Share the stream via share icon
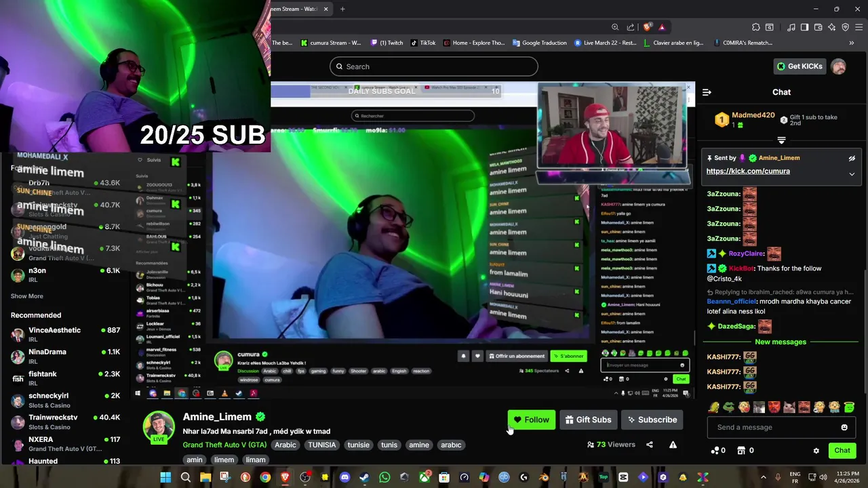Viewport: 868px width, 488px height. click(650, 445)
